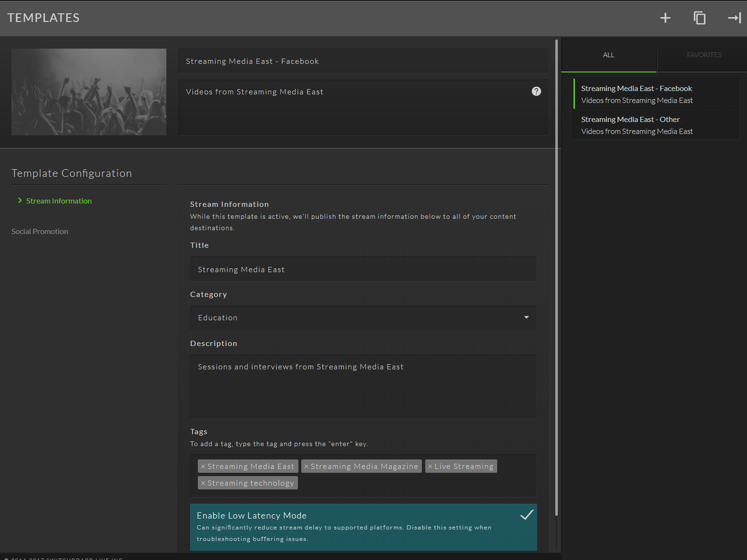
Task: Click the Template Configuration heading
Action: [x=72, y=173]
